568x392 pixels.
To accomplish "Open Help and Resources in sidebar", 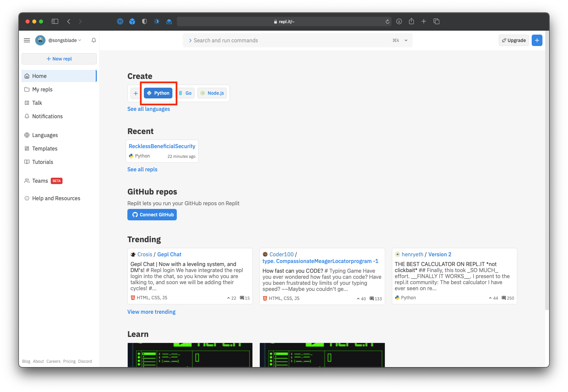I will [59, 198].
